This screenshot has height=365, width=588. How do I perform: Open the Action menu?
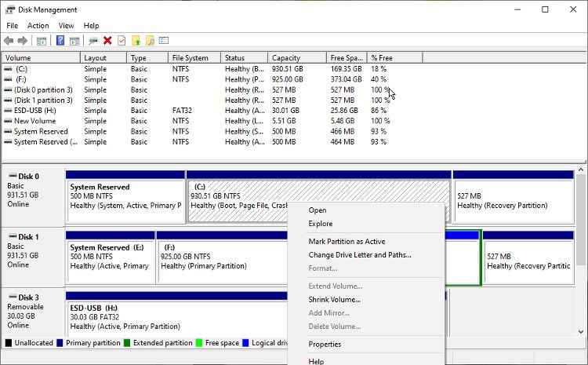38,26
